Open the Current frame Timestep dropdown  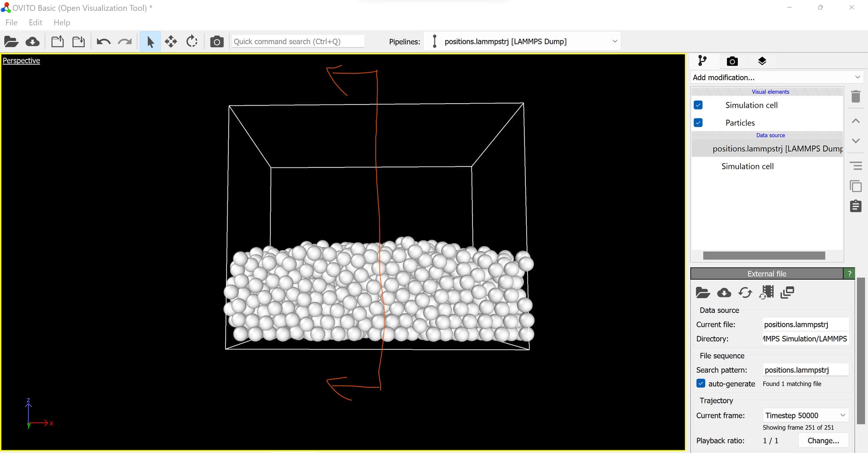[x=805, y=415]
